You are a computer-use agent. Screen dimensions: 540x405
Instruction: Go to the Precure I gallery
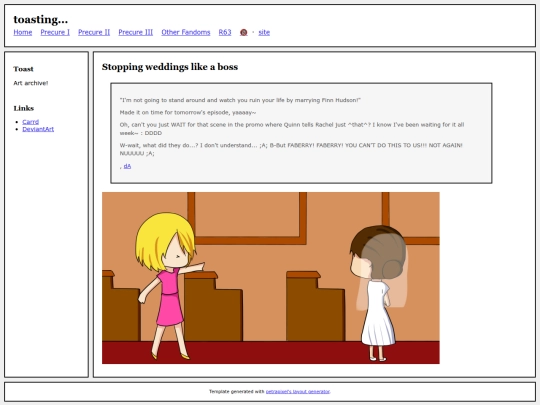[55, 32]
